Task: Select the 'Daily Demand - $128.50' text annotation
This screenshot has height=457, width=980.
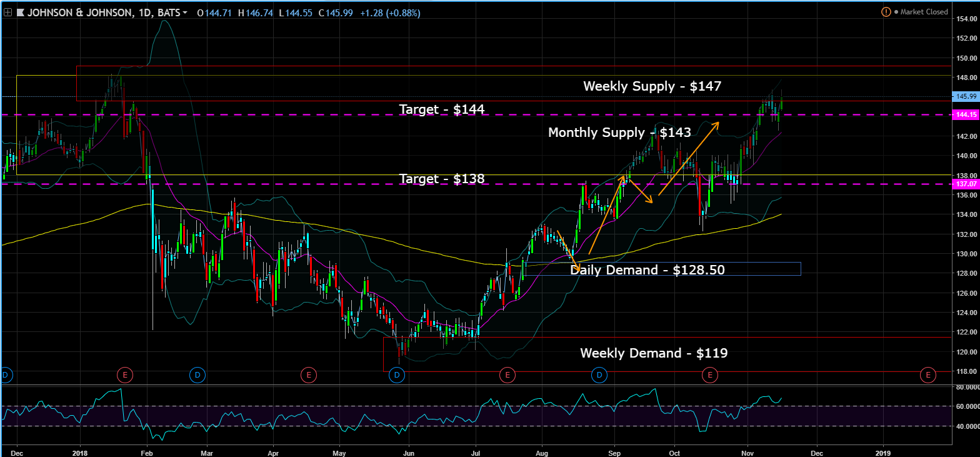Action: point(647,270)
